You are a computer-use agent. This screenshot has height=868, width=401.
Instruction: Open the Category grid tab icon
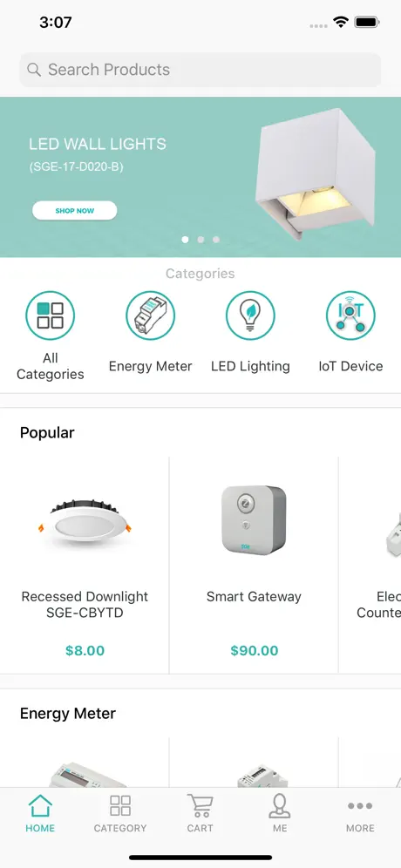120,806
